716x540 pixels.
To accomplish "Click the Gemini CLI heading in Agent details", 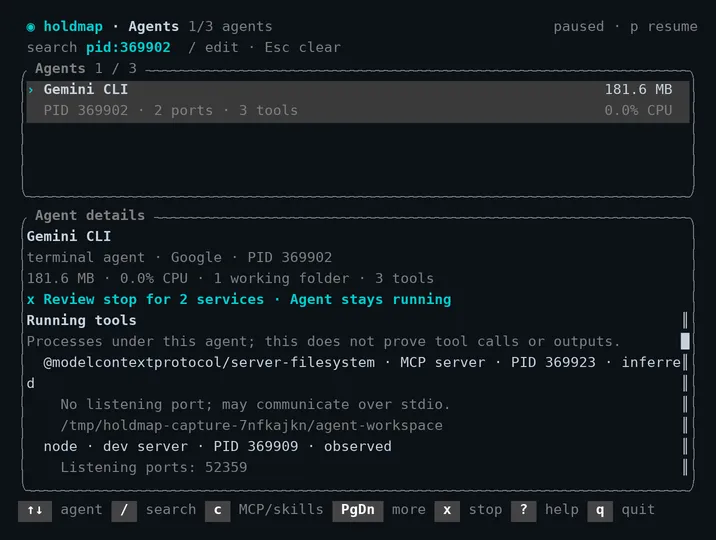I will click(69, 236).
